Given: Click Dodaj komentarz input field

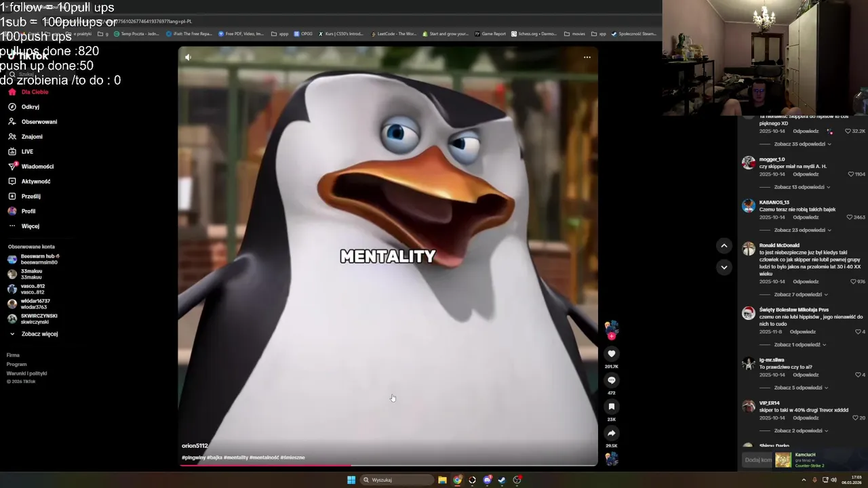Looking at the screenshot, I should pos(758,460).
